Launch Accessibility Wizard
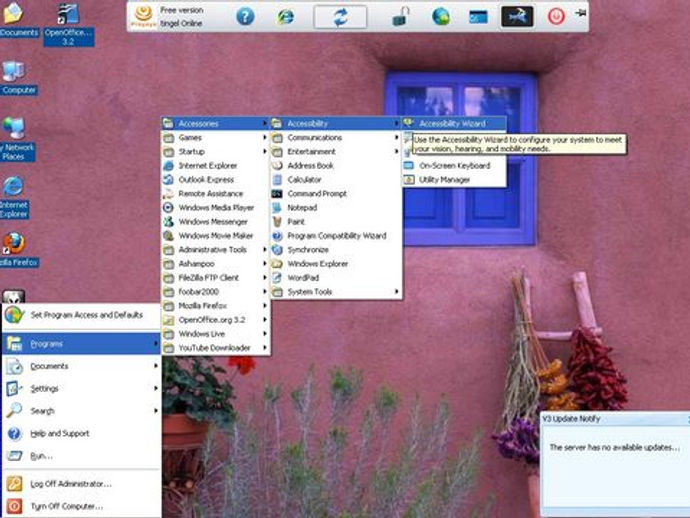 [454, 124]
